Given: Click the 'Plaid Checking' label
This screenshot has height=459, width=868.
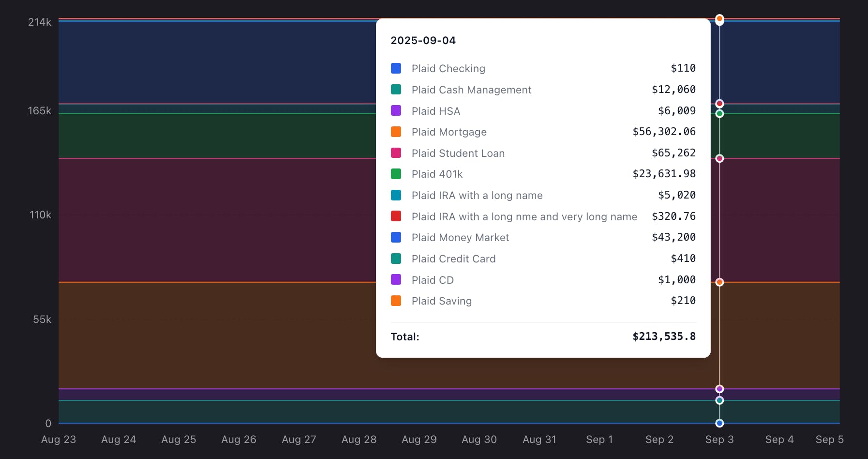Looking at the screenshot, I should click(448, 69).
